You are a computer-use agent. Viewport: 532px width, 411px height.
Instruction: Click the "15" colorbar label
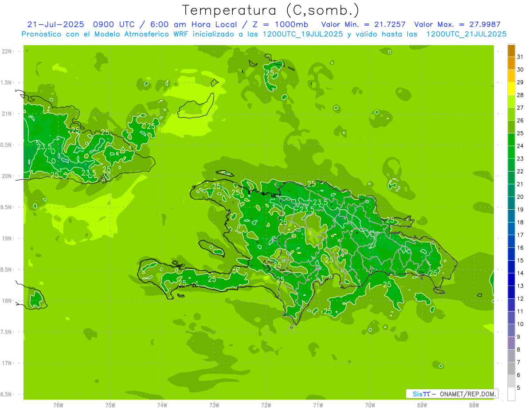520,261
